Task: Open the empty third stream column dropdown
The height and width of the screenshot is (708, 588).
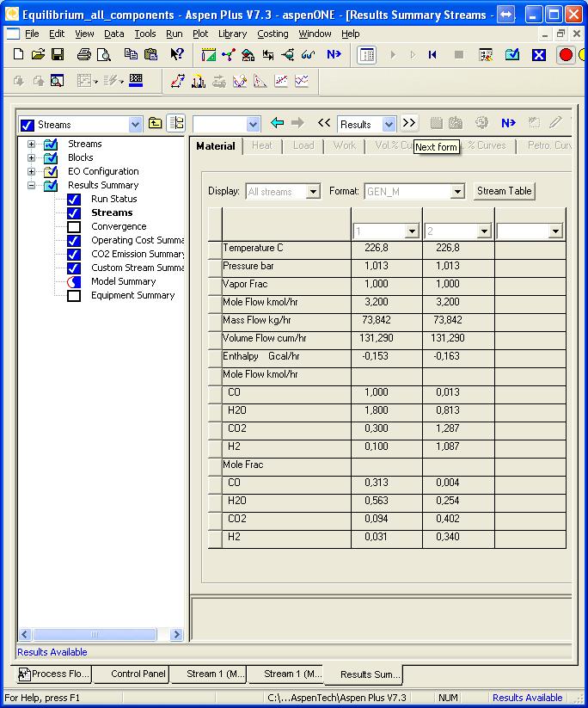Action: pos(555,231)
